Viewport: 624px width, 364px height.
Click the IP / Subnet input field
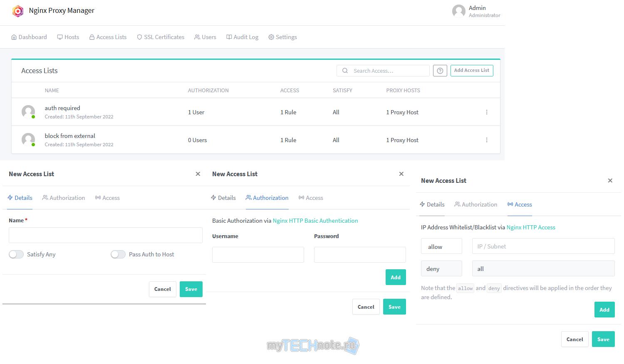click(543, 246)
